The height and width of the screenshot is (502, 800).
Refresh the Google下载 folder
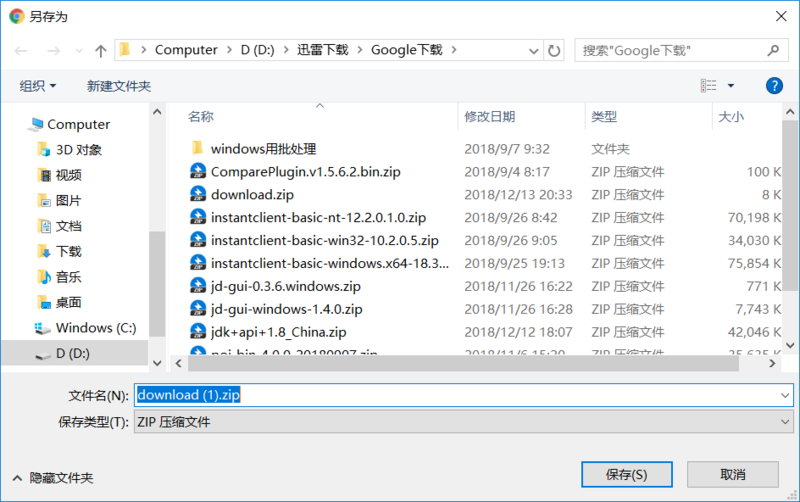point(554,51)
